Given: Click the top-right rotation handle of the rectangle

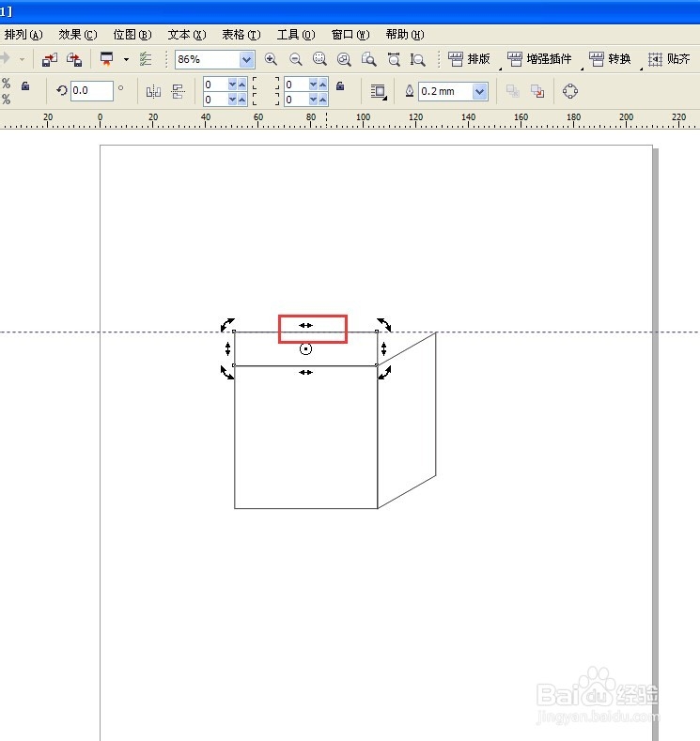Looking at the screenshot, I should pos(383,325).
